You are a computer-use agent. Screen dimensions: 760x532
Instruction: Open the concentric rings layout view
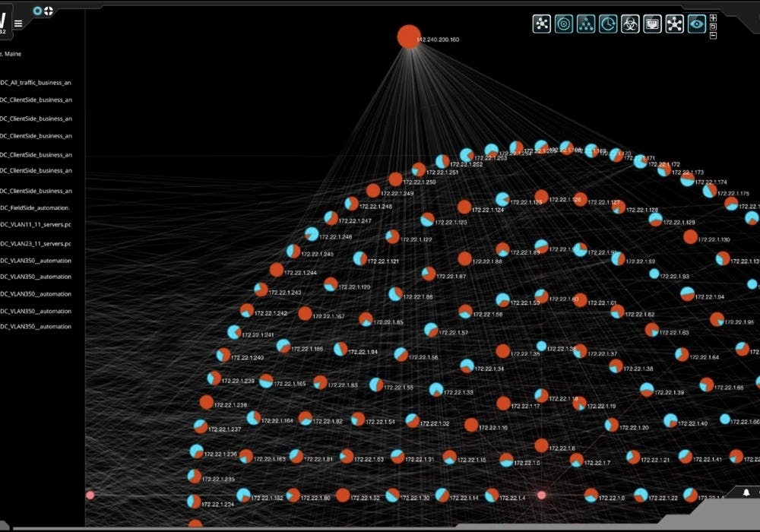tap(562, 24)
